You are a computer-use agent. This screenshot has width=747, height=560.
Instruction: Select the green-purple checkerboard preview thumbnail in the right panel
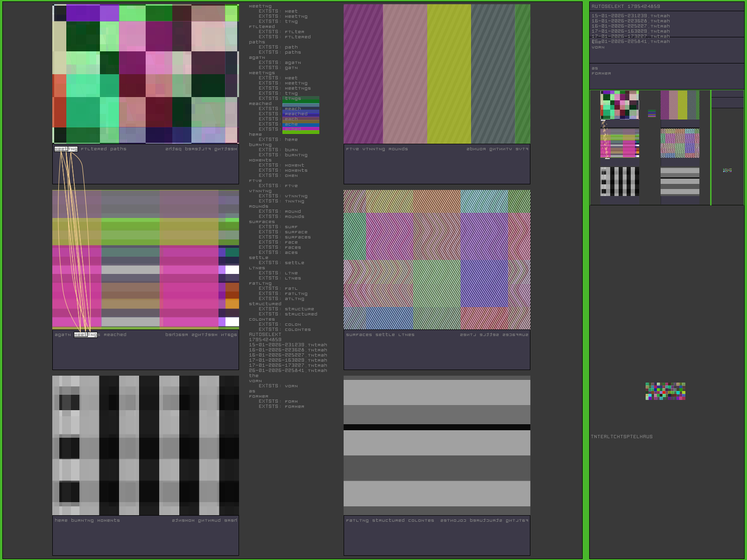point(620,105)
